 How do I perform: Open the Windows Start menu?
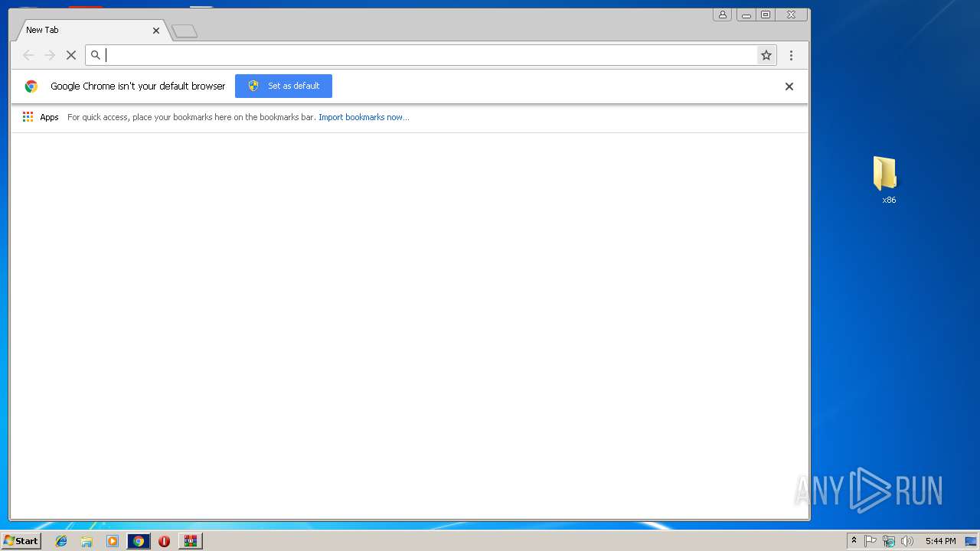21,540
